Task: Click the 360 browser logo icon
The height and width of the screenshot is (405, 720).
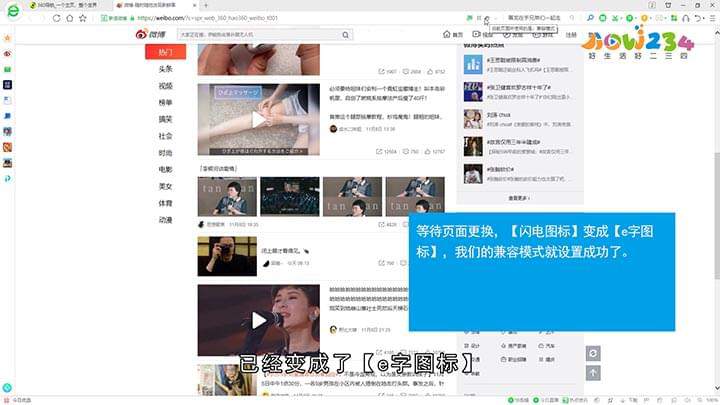Action: 13,11
